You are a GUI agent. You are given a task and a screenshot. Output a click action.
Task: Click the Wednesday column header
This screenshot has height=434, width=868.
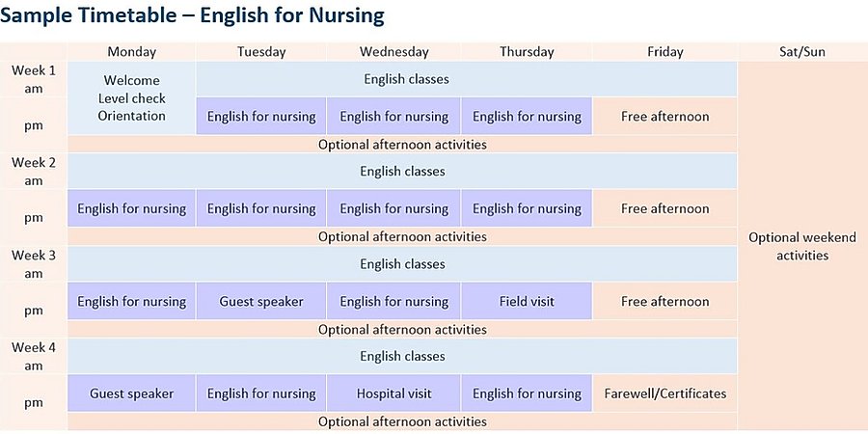(x=393, y=52)
